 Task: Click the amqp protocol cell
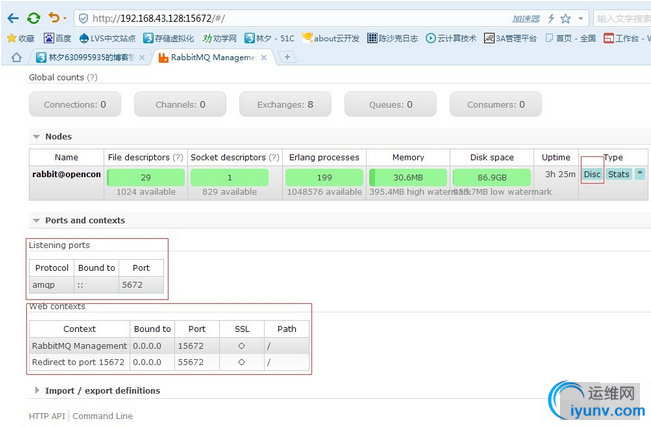[x=52, y=285]
